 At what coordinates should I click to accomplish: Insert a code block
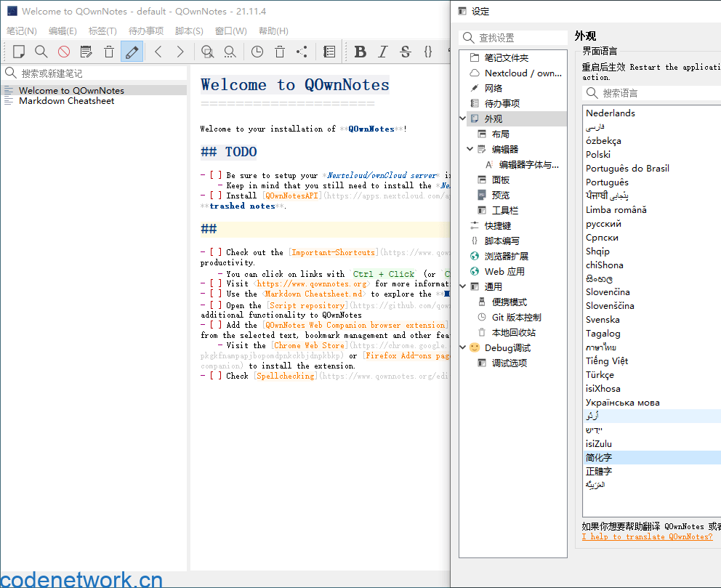428,52
